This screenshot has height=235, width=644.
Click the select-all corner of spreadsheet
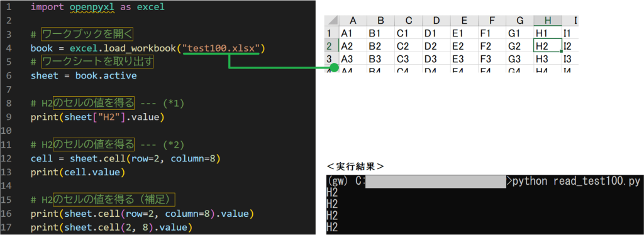331,21
